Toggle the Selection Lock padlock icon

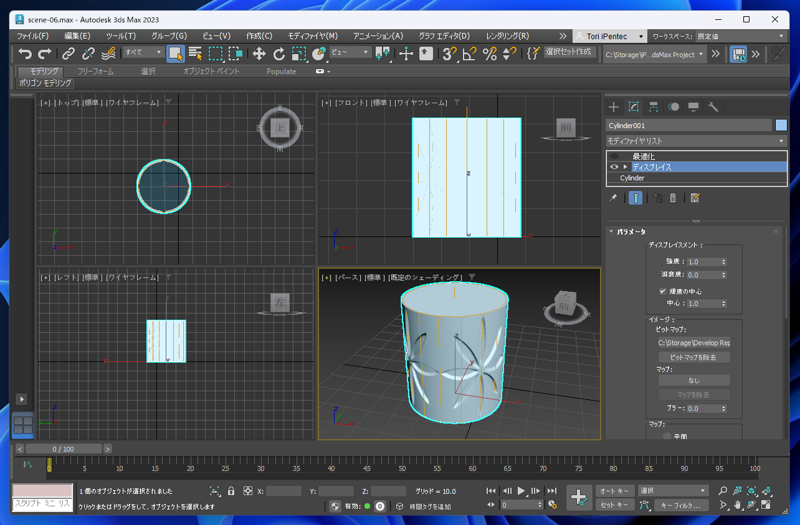pos(231,491)
